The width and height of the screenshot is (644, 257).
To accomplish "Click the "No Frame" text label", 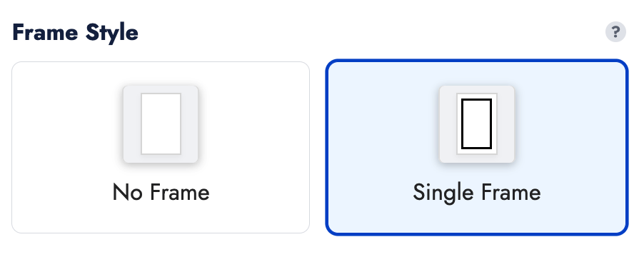I will (x=161, y=192).
